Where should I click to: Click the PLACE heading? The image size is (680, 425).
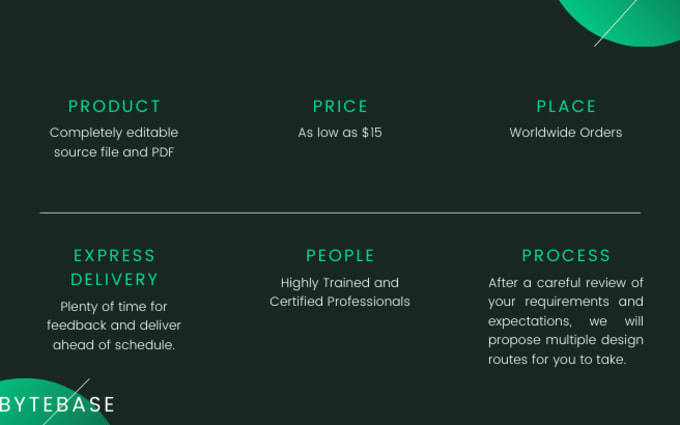pyautogui.click(x=566, y=106)
